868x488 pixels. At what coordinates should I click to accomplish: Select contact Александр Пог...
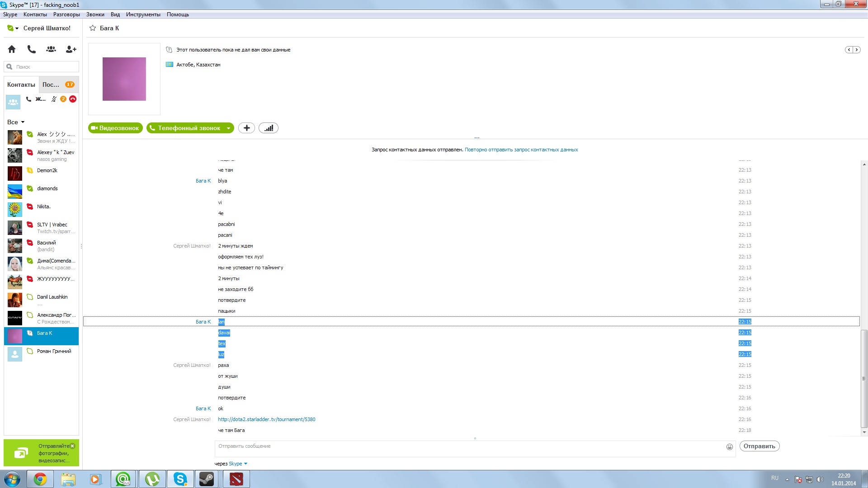click(42, 318)
